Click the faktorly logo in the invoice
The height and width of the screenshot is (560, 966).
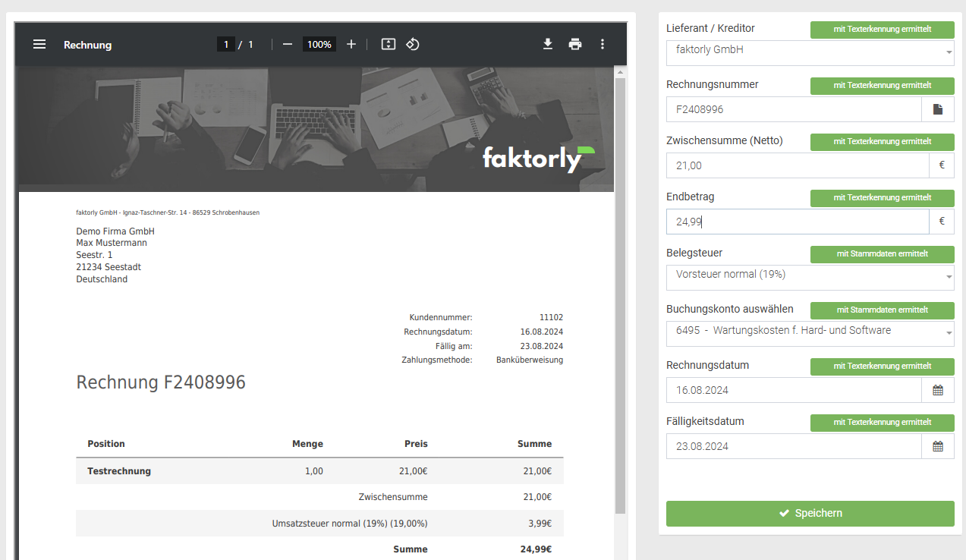[x=538, y=159]
